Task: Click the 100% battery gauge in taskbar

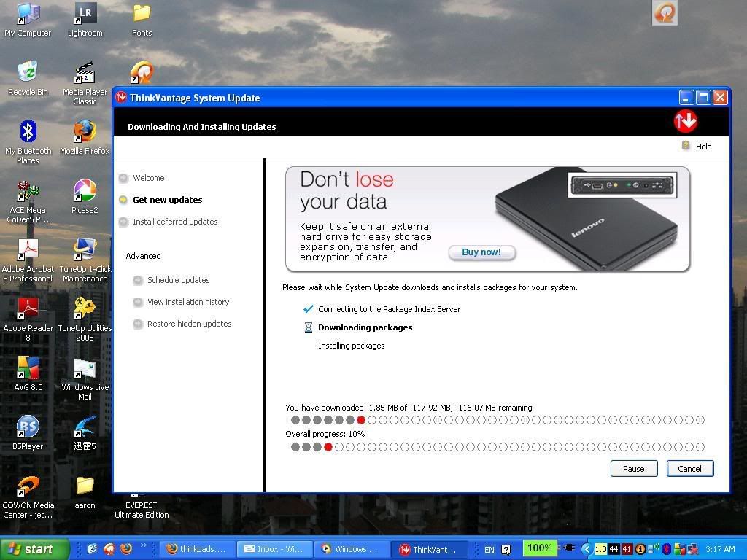Action: coord(539,548)
